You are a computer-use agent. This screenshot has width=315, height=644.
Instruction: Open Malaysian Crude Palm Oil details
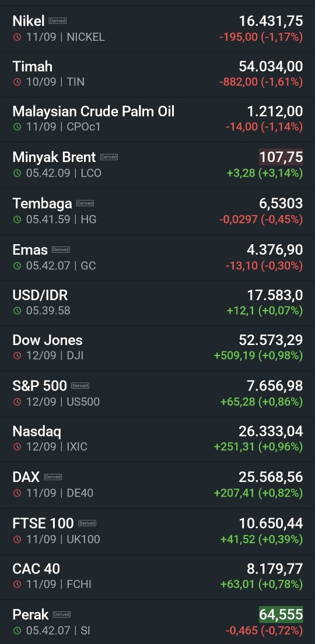click(157, 119)
